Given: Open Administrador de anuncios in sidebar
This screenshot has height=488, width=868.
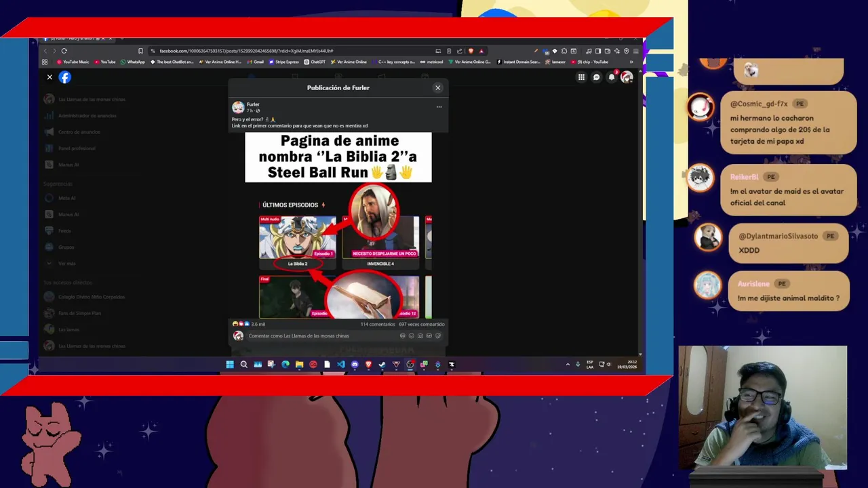Looking at the screenshot, I should (x=80, y=116).
